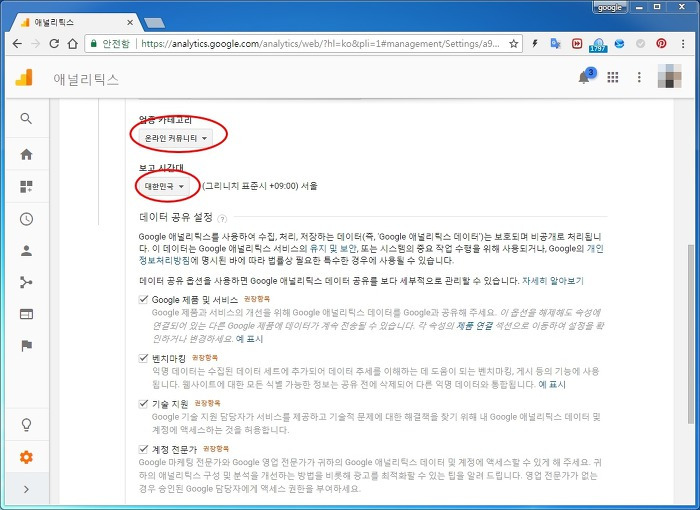
Task: Open Customization dashboards icon in sidebar
Action: coord(26,187)
